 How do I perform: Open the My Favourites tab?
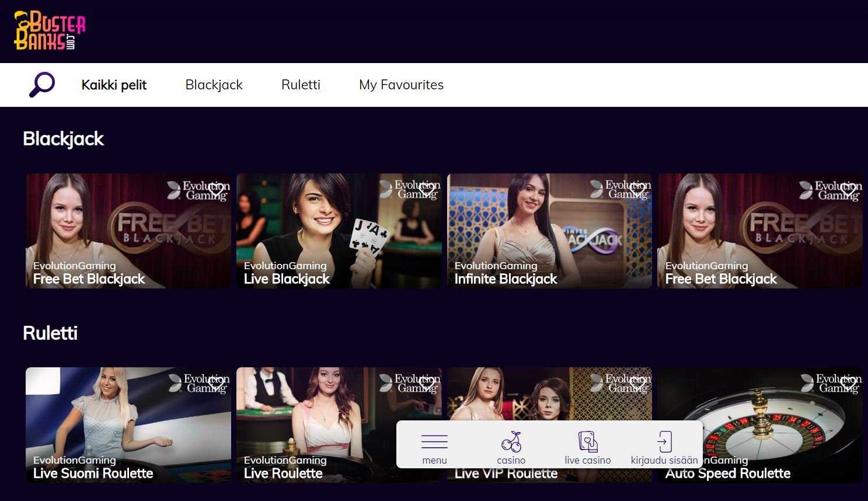coord(401,85)
